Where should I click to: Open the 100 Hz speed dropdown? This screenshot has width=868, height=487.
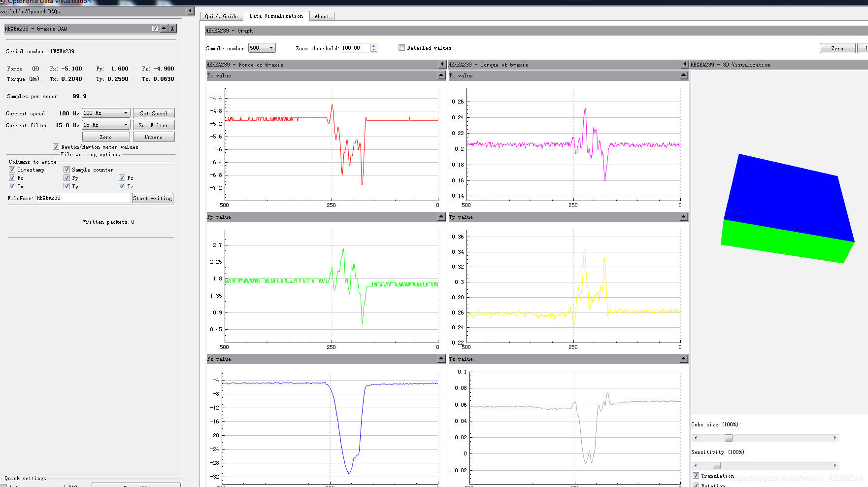pos(106,113)
